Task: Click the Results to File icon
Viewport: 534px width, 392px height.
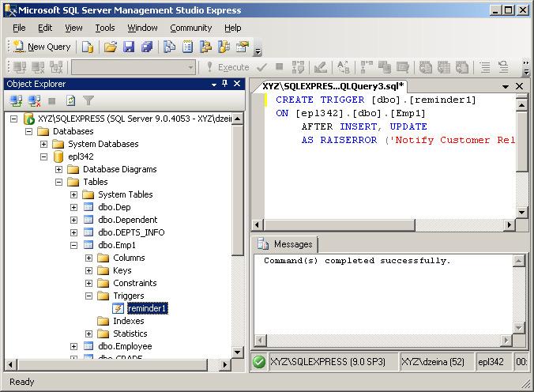Action: coord(462,67)
